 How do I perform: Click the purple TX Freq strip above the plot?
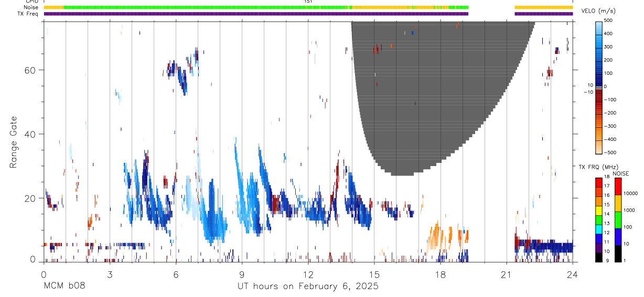(x=256, y=14)
